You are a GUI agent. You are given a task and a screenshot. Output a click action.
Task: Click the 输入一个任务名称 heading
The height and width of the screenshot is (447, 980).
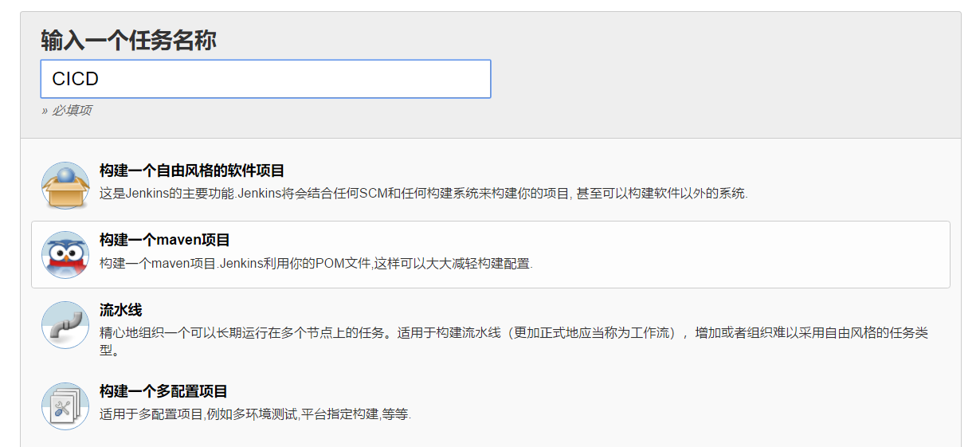128,40
